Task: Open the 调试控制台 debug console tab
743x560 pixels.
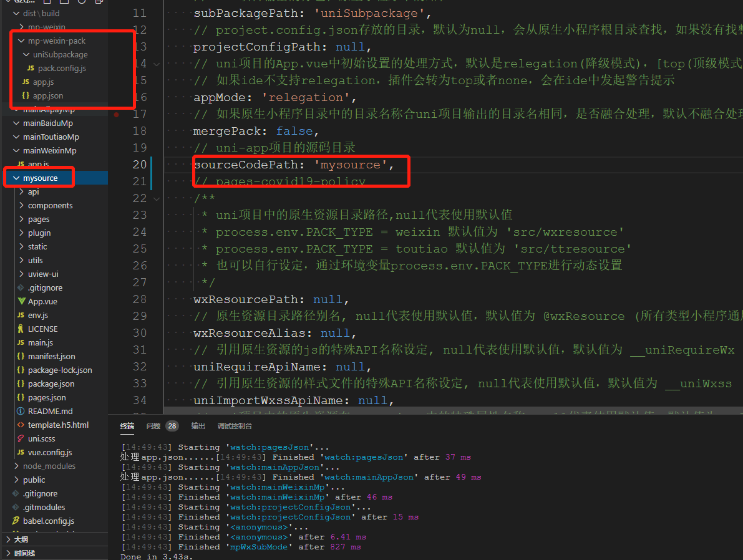Action: [235, 426]
